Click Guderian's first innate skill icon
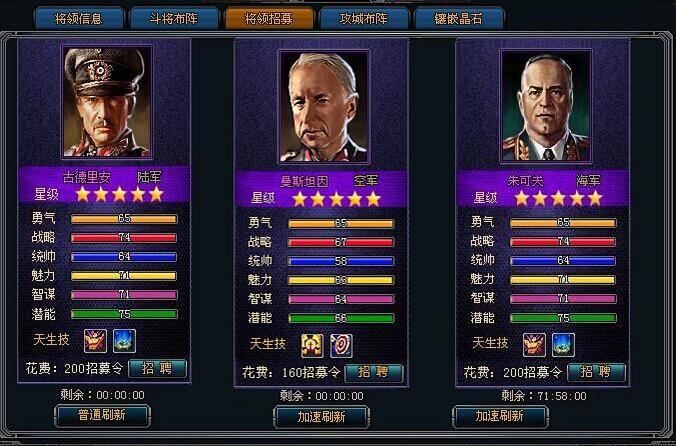 pyautogui.click(x=95, y=340)
